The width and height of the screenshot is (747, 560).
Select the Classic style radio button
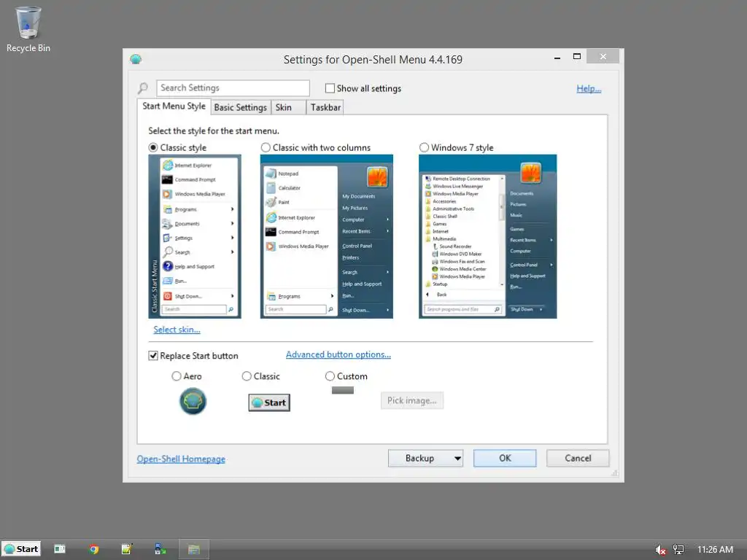tap(153, 147)
